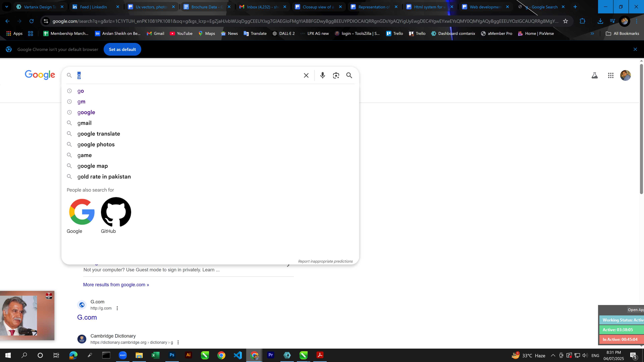
Task: Expand the tab search dropdown arrow
Action: pyautogui.click(x=7, y=7)
